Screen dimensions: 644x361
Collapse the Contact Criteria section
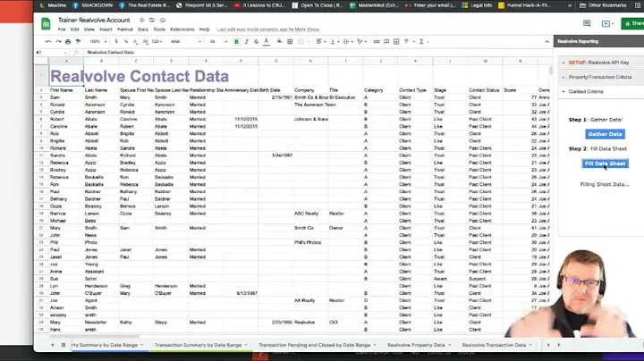pyautogui.click(x=601, y=91)
